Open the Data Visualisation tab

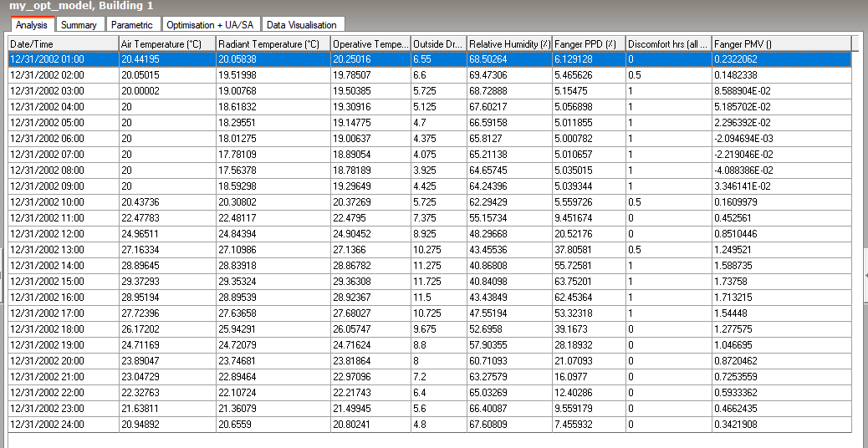(302, 24)
